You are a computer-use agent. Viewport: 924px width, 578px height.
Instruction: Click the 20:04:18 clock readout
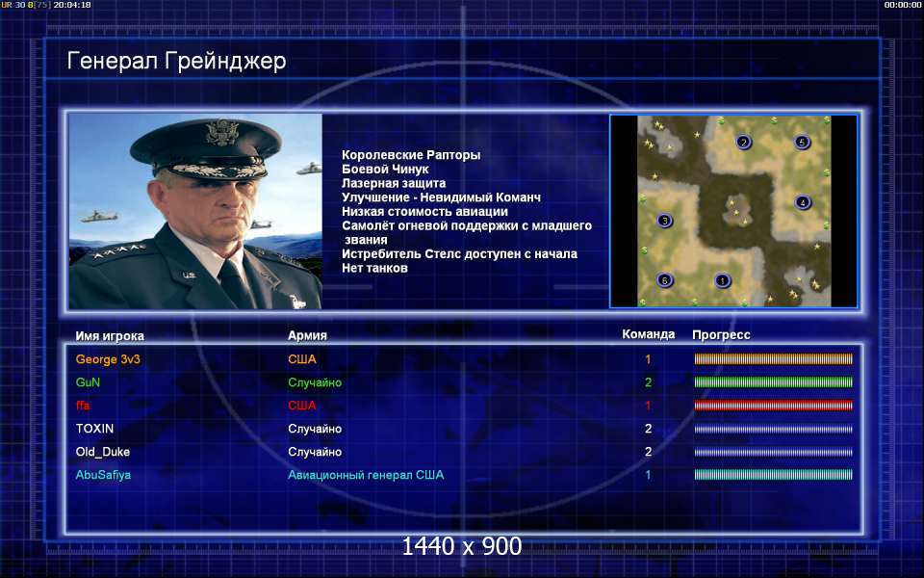72,5
